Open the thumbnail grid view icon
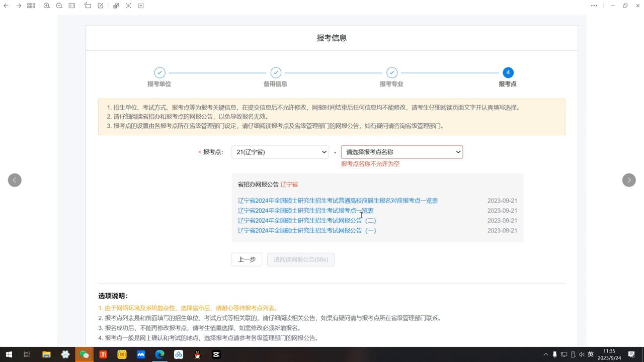644x362 pixels. point(31,6)
